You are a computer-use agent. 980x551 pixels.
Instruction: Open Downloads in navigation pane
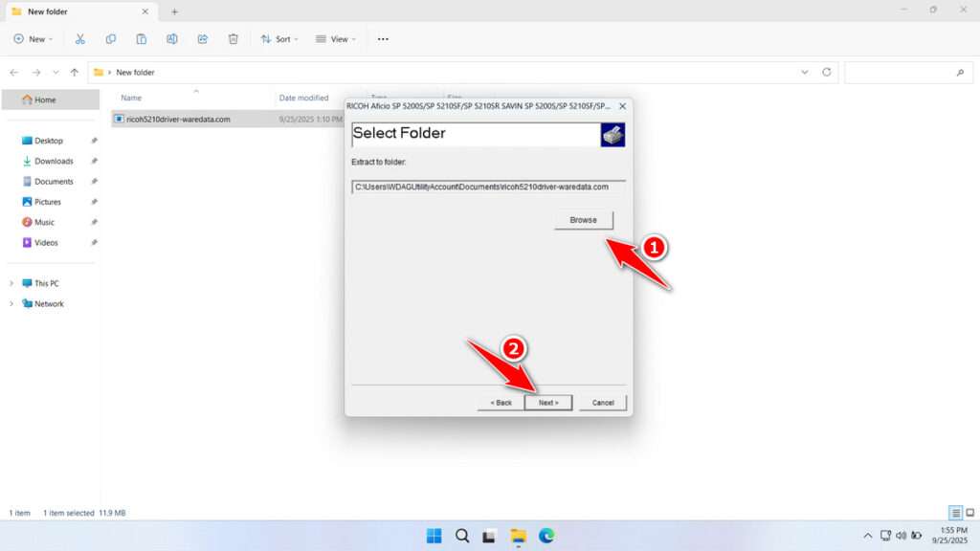pos(54,161)
